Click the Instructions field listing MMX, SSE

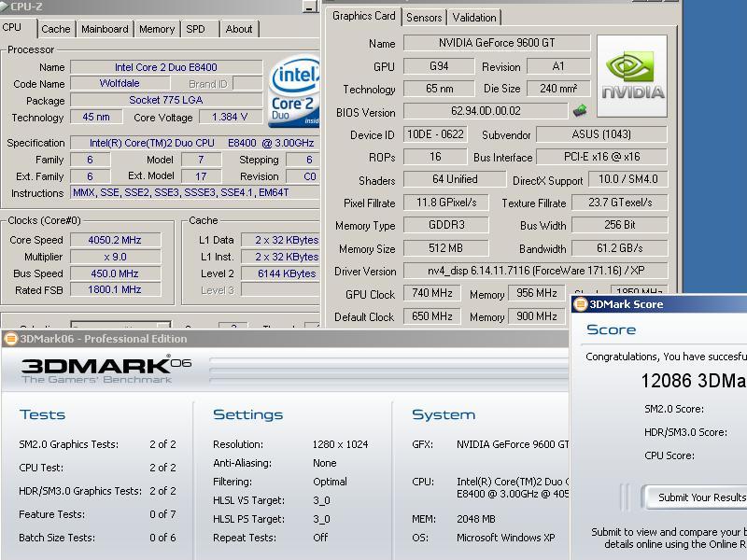click(x=195, y=192)
